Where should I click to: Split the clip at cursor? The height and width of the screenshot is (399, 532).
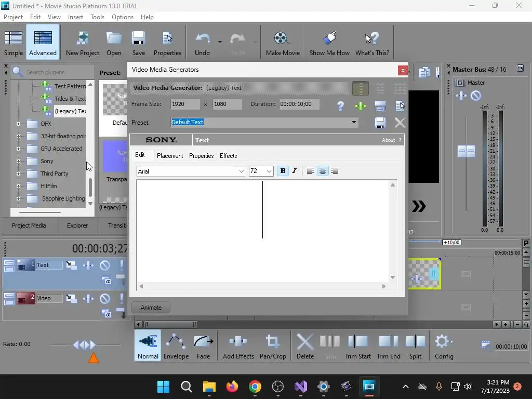[x=415, y=346]
